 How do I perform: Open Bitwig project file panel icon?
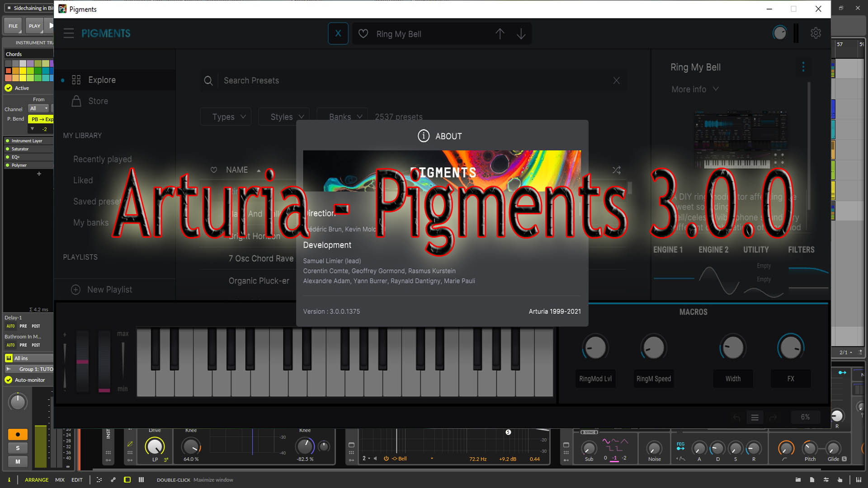[x=812, y=480]
